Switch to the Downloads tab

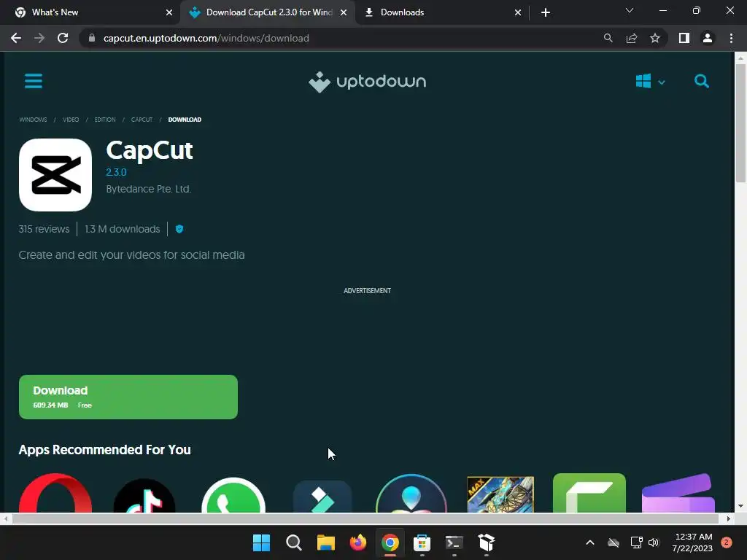(442, 12)
